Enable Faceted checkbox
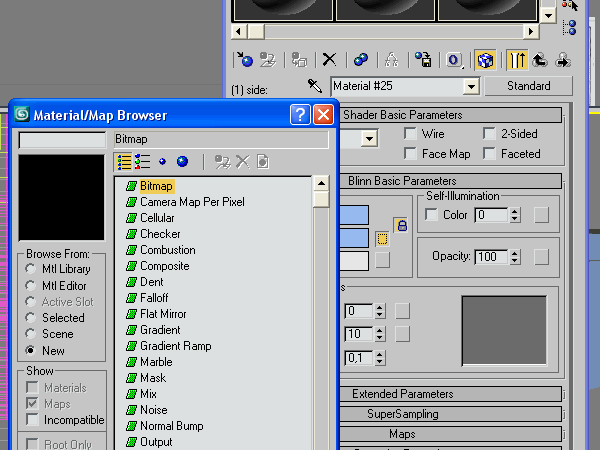This screenshot has width=600, height=450. click(489, 154)
